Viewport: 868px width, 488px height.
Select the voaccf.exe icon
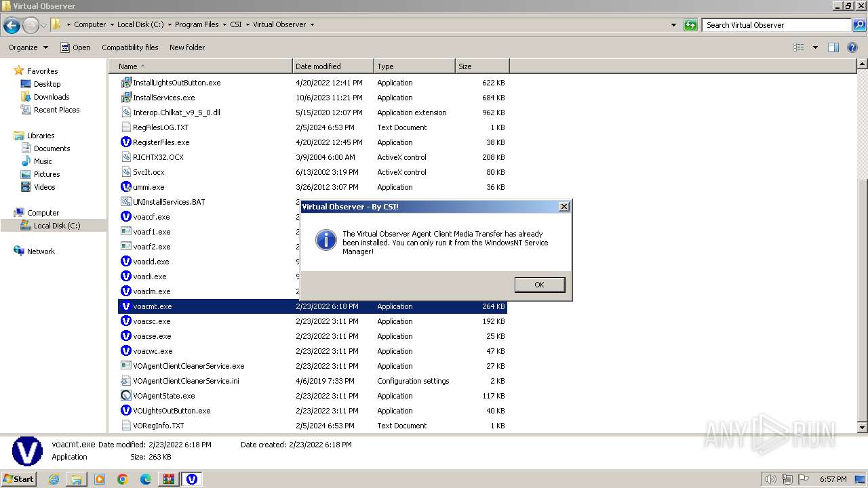[125, 217]
